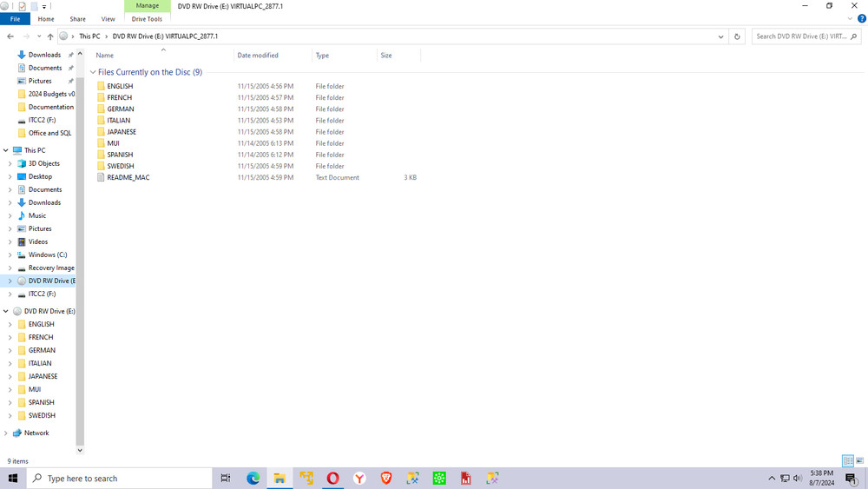Open the File menu
Viewport: 868px width, 489px height.
tap(15, 18)
